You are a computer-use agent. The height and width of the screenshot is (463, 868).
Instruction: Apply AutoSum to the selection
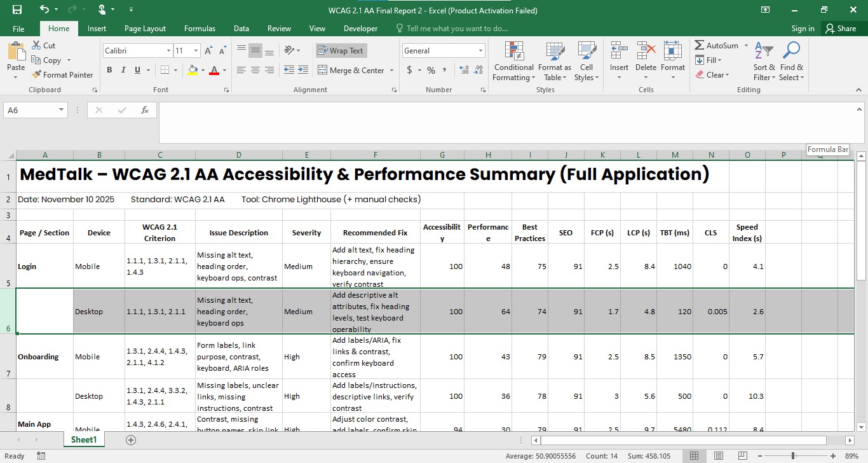click(715, 45)
